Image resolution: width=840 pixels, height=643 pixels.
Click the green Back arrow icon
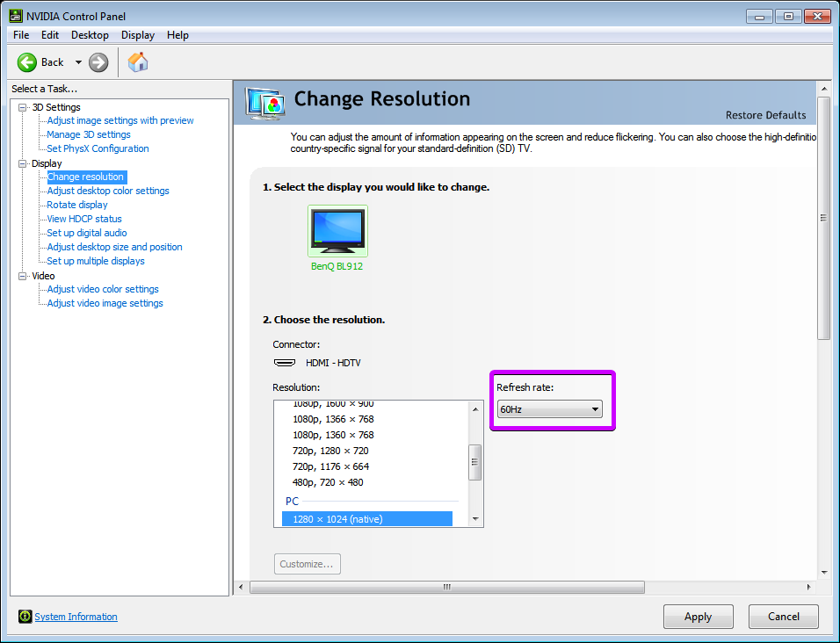click(x=26, y=62)
